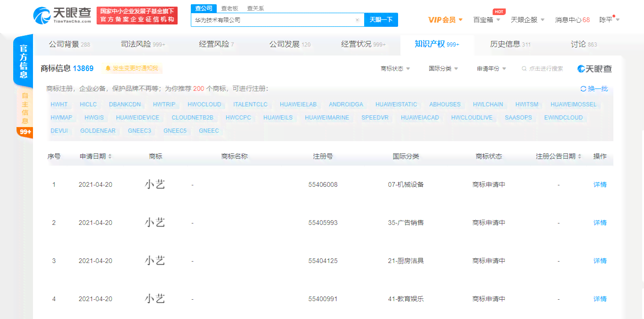Click recommended trademark DBANKCDN

coord(125,104)
